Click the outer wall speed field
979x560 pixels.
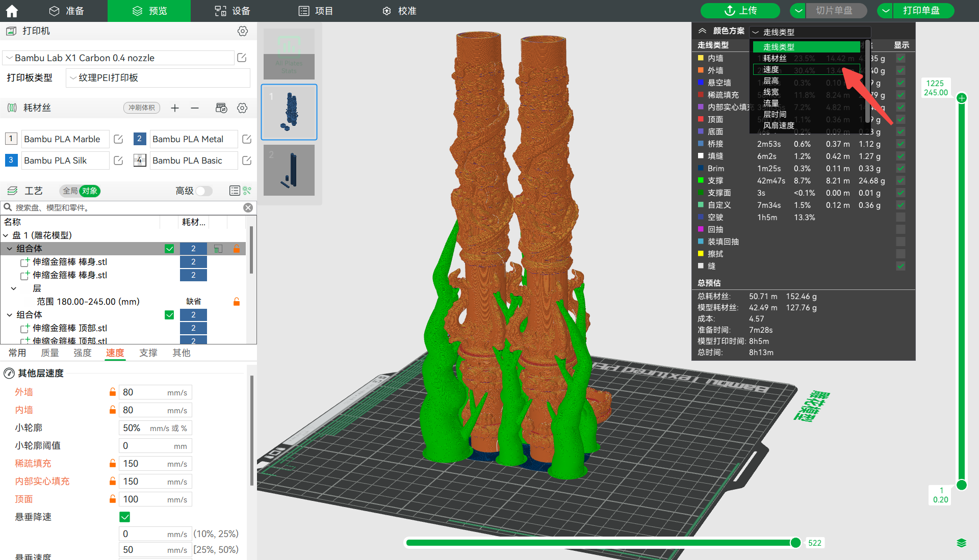tap(155, 392)
